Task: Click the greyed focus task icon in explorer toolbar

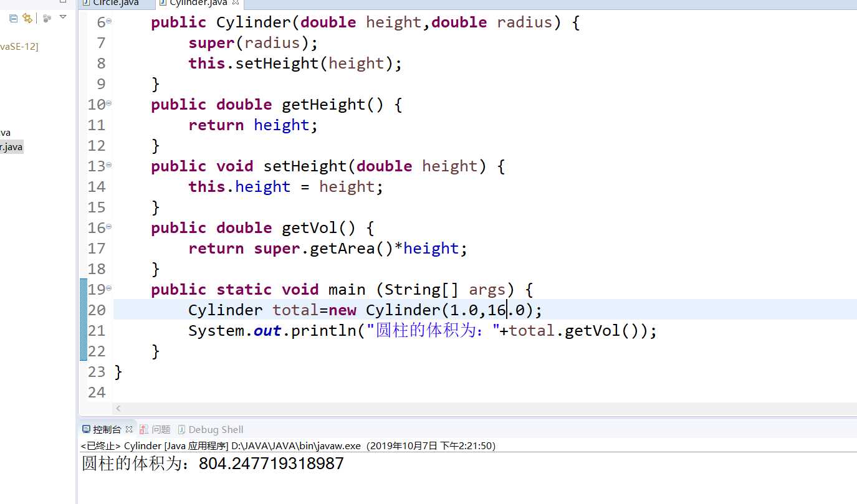Action: click(x=47, y=18)
